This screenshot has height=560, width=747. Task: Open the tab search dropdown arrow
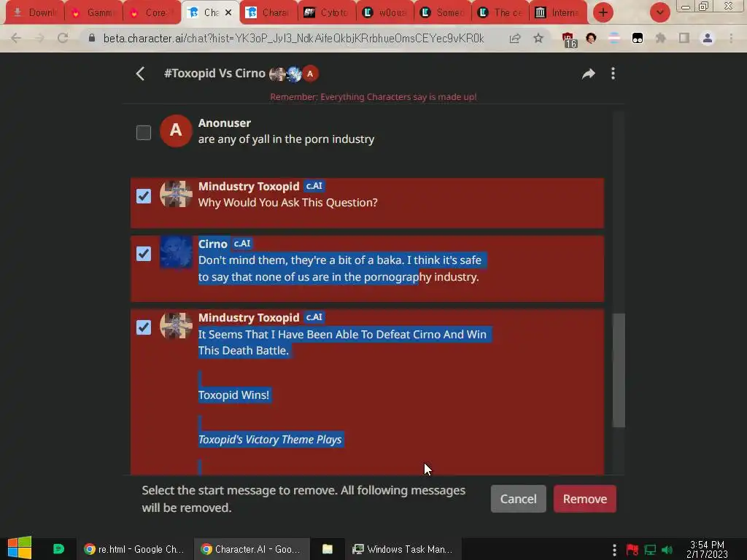659,12
